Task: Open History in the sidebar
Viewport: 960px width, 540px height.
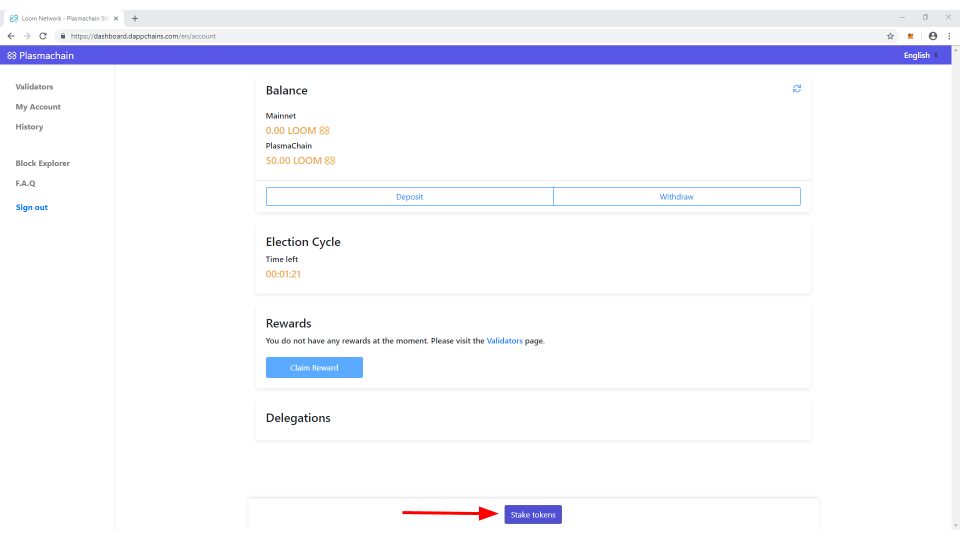Action: pyautogui.click(x=29, y=127)
